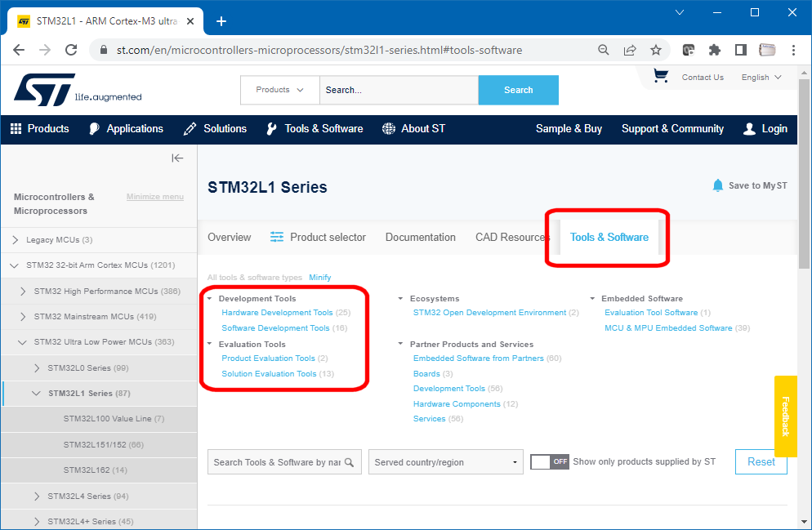812x530 pixels.
Task: Click the Minify link
Action: pyautogui.click(x=320, y=278)
